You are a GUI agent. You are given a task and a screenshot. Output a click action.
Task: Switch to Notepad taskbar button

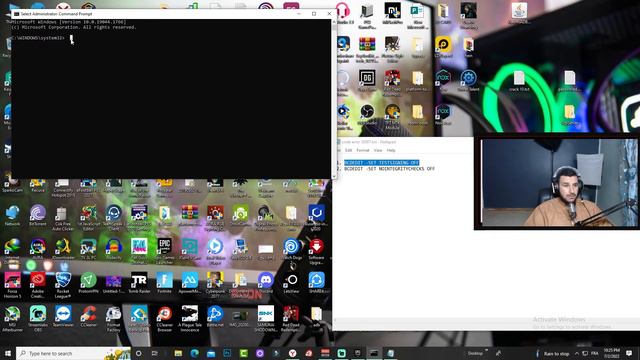point(391,353)
